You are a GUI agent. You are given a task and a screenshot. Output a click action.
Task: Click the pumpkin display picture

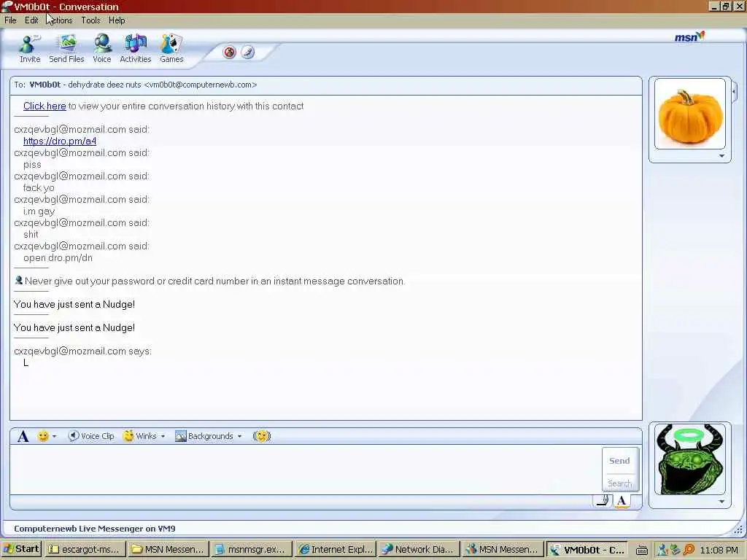690,114
